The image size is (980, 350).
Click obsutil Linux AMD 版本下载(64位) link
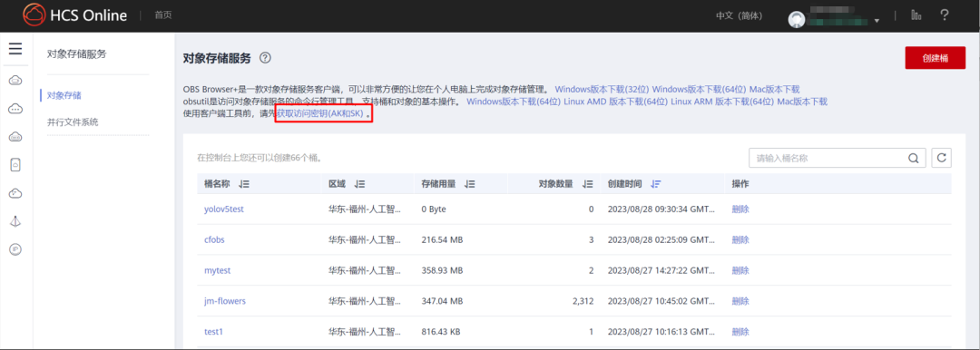pos(615,102)
